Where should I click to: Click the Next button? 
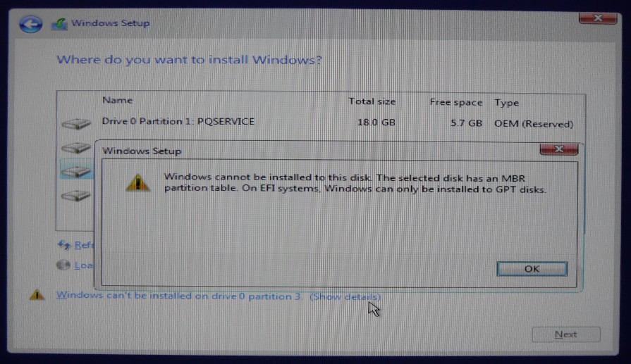566,334
